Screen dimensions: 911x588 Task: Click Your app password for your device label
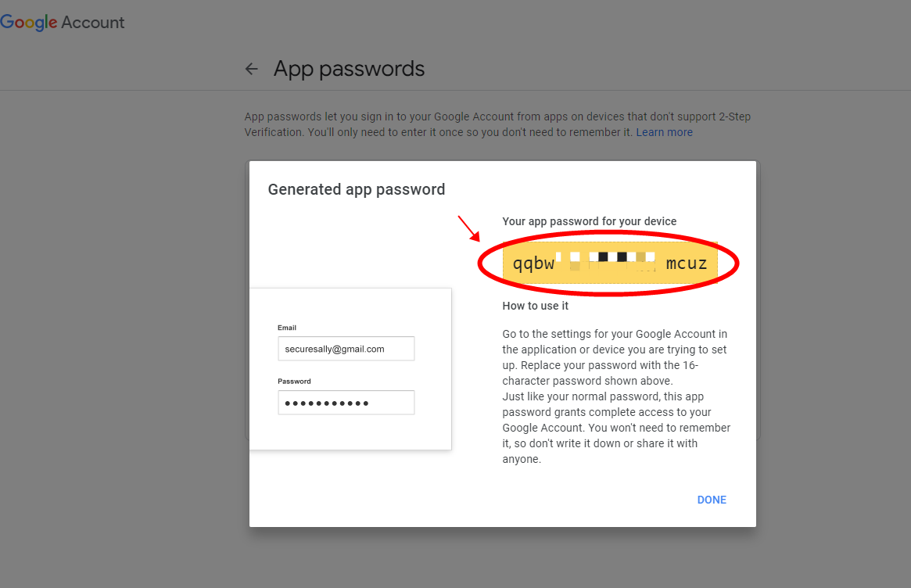click(589, 221)
